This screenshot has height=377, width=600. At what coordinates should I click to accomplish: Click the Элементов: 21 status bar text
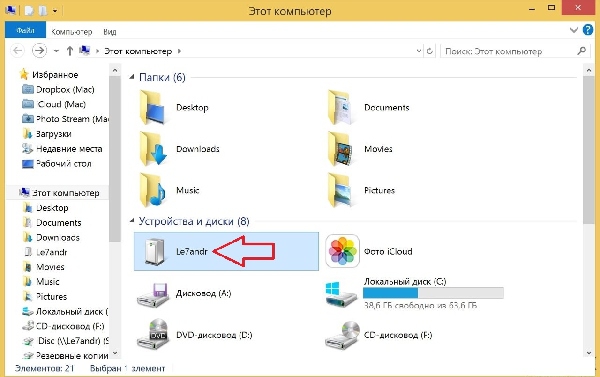(x=44, y=368)
